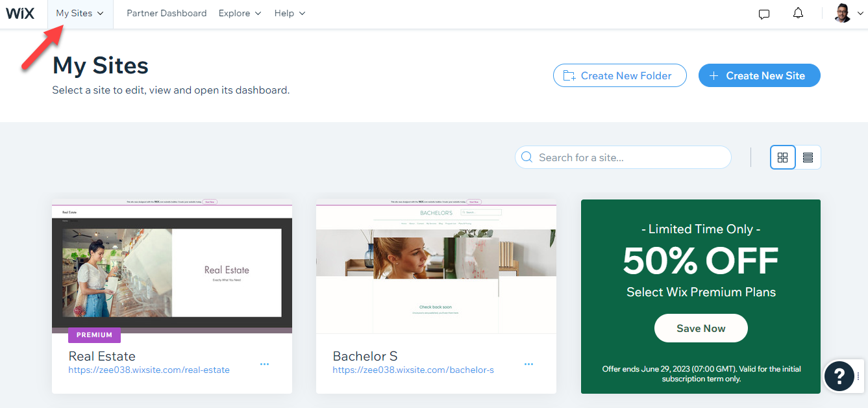Open the real-estate wixsite URL link
Viewport: 868px width, 408px height.
149,370
